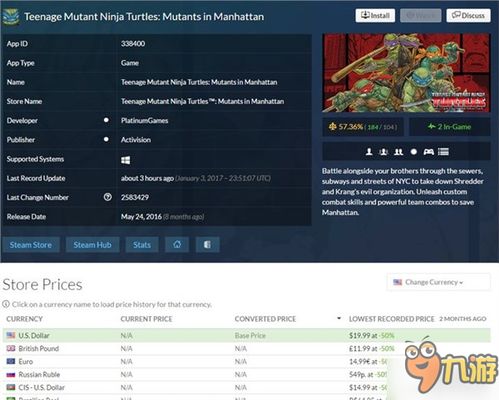Open the Discuss button
The image size is (499, 400).
[468, 16]
